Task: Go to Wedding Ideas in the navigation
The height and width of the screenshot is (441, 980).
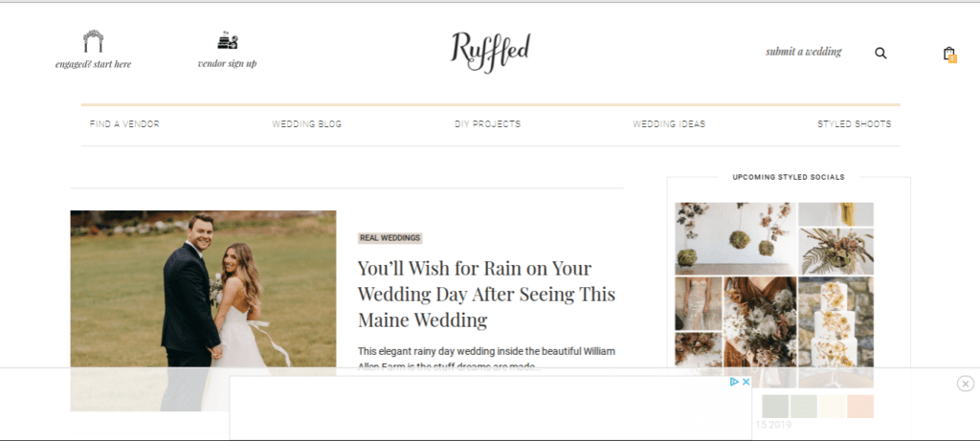Action: tap(669, 124)
